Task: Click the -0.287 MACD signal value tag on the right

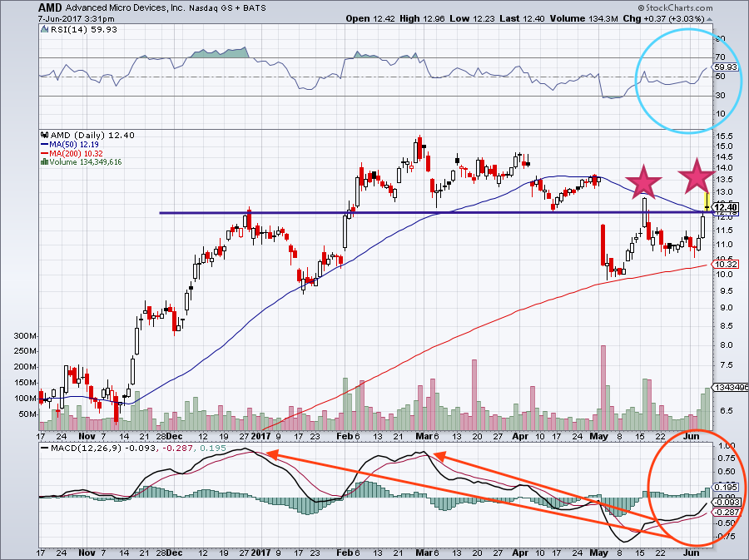Action: 727,513
